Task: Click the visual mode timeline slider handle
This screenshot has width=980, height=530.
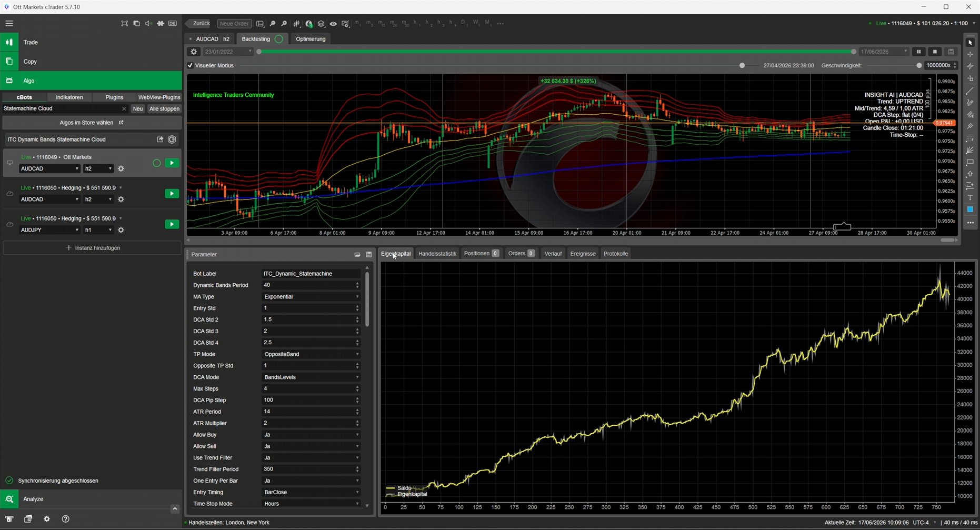Action: click(x=742, y=66)
